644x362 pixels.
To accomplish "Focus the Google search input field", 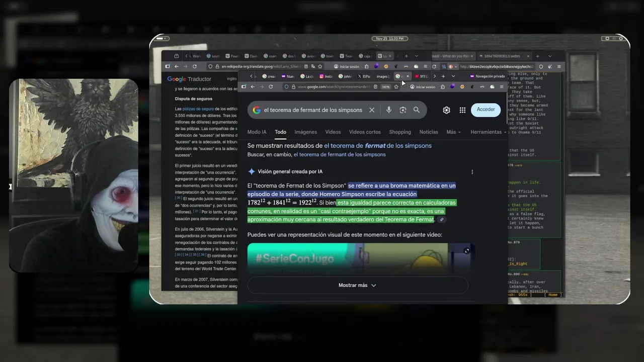I will pos(313,110).
